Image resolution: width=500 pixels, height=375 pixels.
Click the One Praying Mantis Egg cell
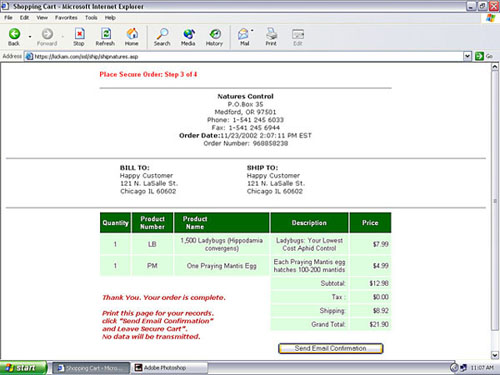coord(221,266)
